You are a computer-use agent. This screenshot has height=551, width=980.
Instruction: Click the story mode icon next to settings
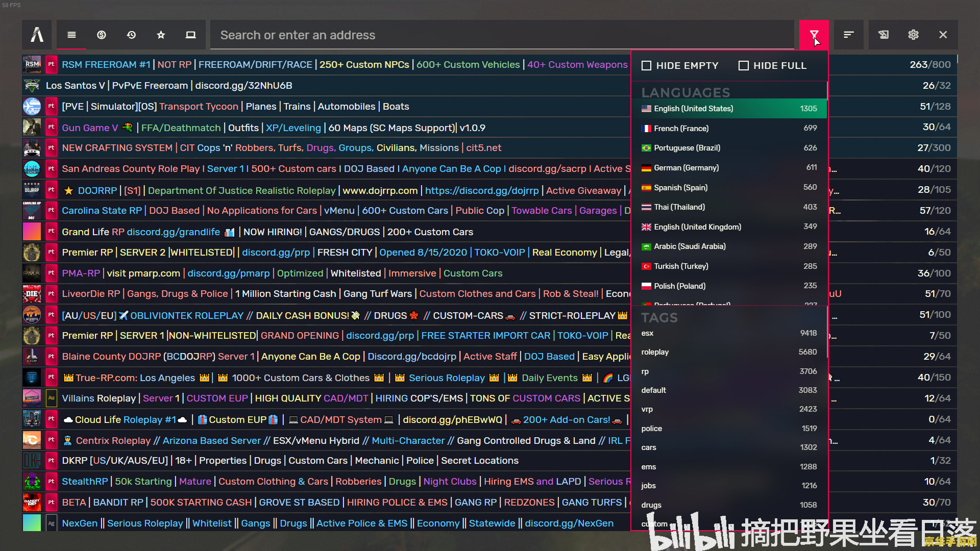(x=884, y=35)
